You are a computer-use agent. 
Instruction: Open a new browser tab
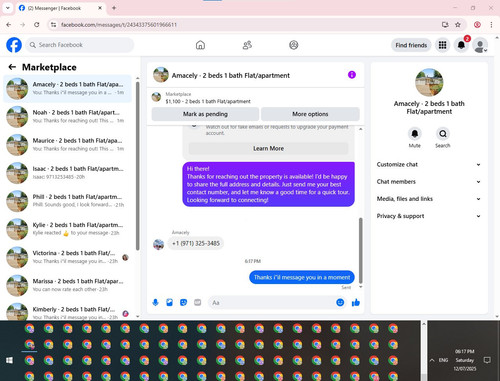tap(114, 8)
